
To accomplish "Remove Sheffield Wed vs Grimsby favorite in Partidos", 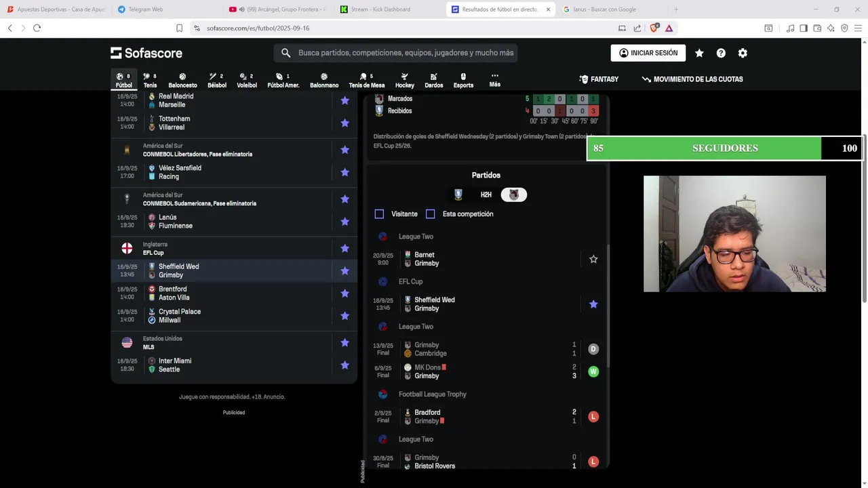I will click(x=593, y=304).
